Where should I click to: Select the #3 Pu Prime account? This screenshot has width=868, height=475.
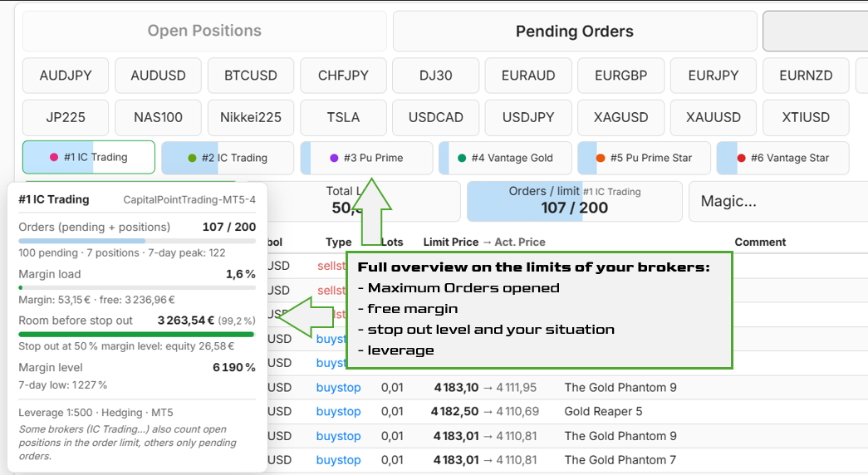(366, 158)
